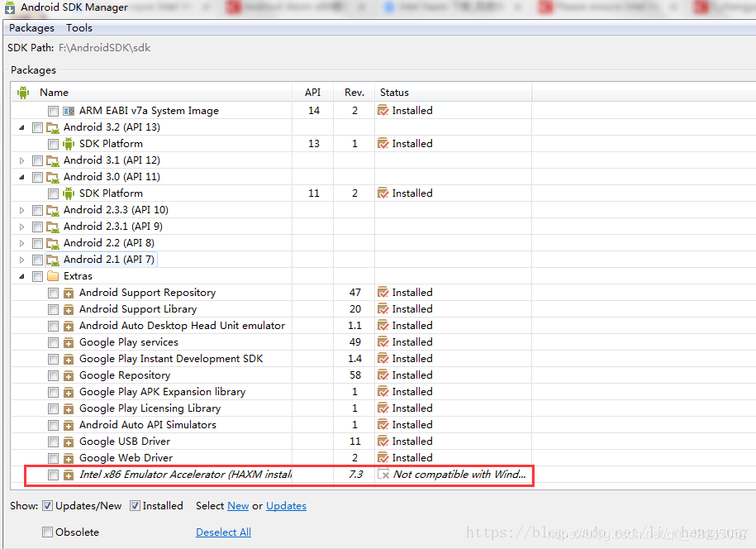Click the ARM EABI v7a System Image icon
The width and height of the screenshot is (756, 549).
[x=67, y=110]
